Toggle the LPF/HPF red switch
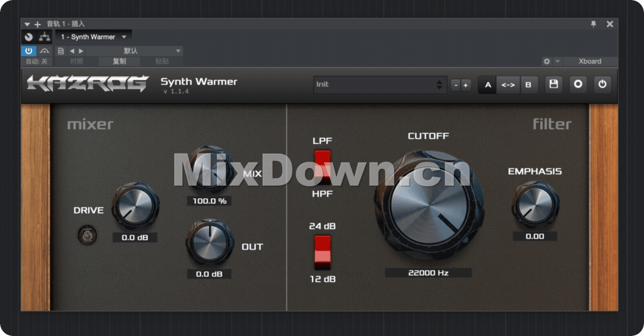This screenshot has width=644, height=336. pyautogui.click(x=323, y=167)
